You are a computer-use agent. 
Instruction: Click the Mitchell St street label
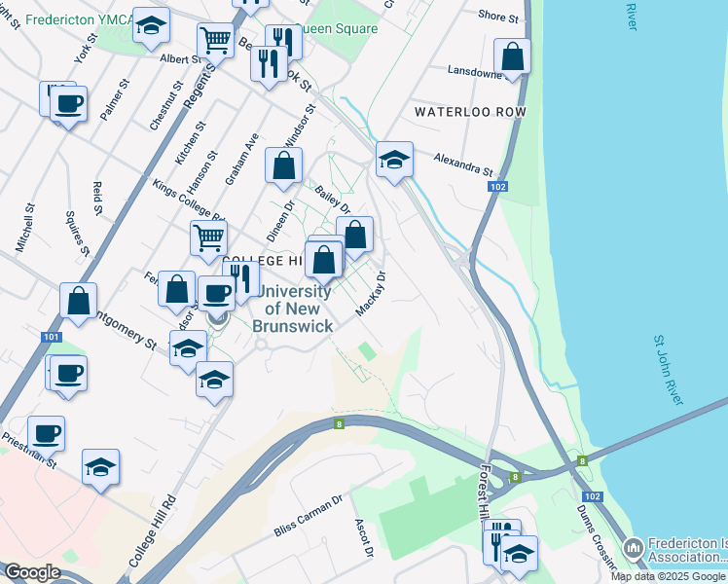click(25, 228)
